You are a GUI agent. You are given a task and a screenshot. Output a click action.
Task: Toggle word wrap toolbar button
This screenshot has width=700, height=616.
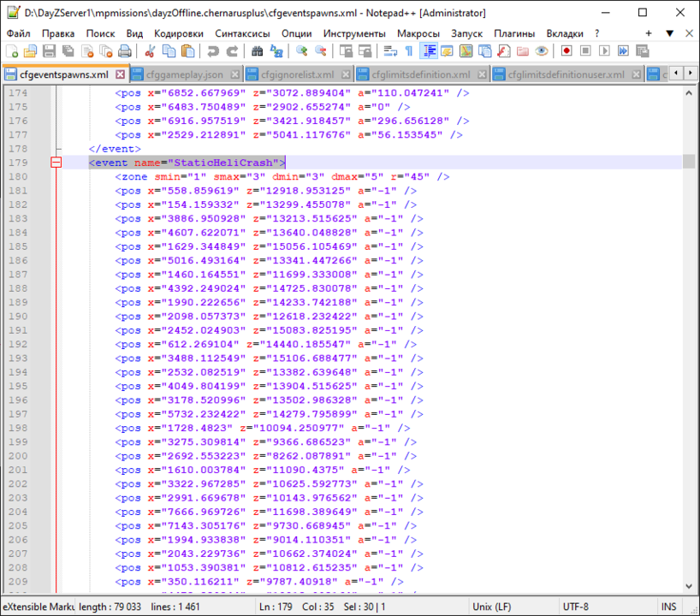pyautogui.click(x=390, y=51)
